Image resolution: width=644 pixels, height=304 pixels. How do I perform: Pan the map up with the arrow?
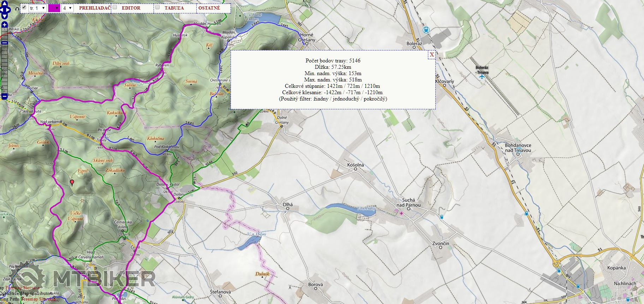coord(4,4)
